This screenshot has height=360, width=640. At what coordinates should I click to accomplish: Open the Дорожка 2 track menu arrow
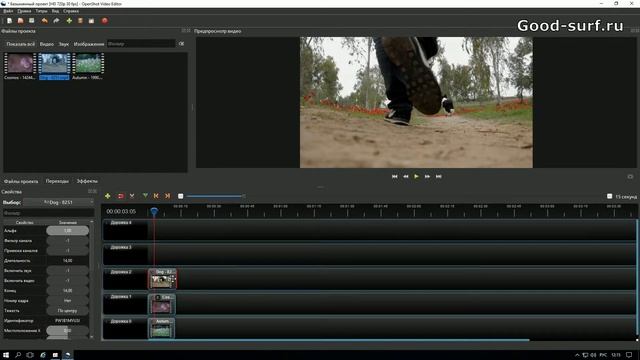pyautogui.click(x=107, y=272)
